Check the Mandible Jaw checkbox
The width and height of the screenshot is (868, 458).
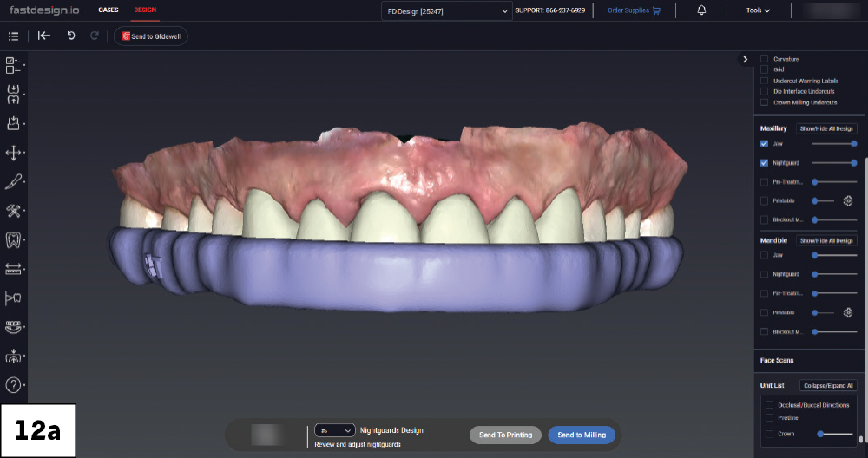point(764,255)
